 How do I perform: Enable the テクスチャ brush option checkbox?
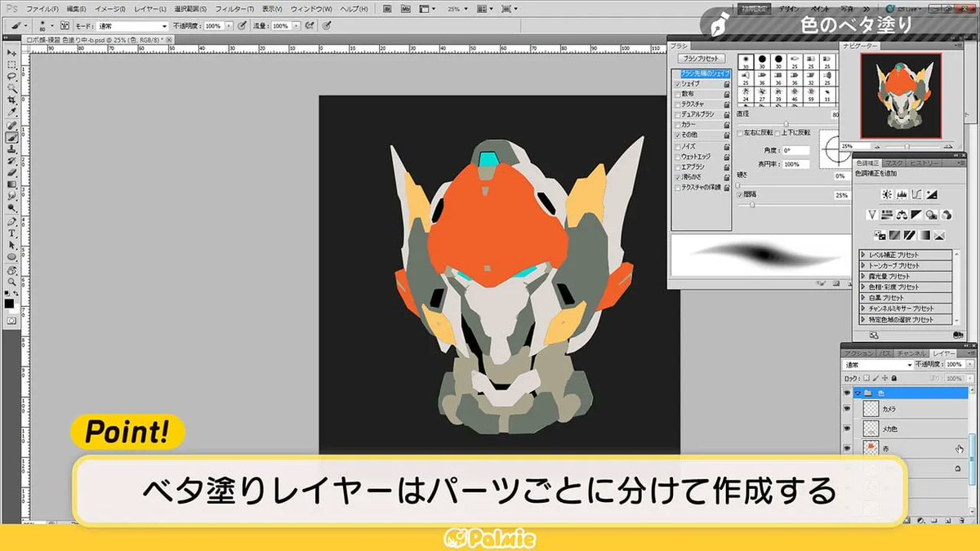[677, 104]
